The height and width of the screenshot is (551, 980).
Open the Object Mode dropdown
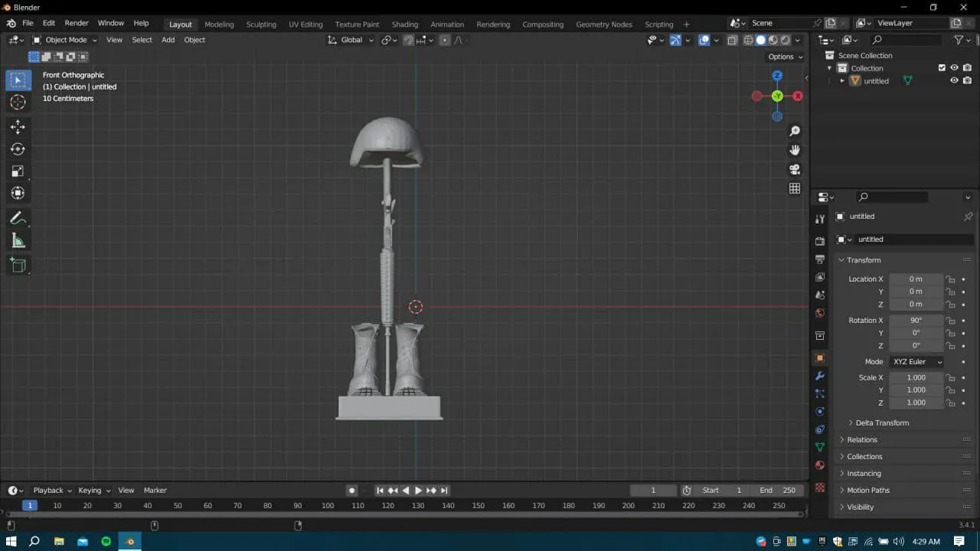coord(65,40)
